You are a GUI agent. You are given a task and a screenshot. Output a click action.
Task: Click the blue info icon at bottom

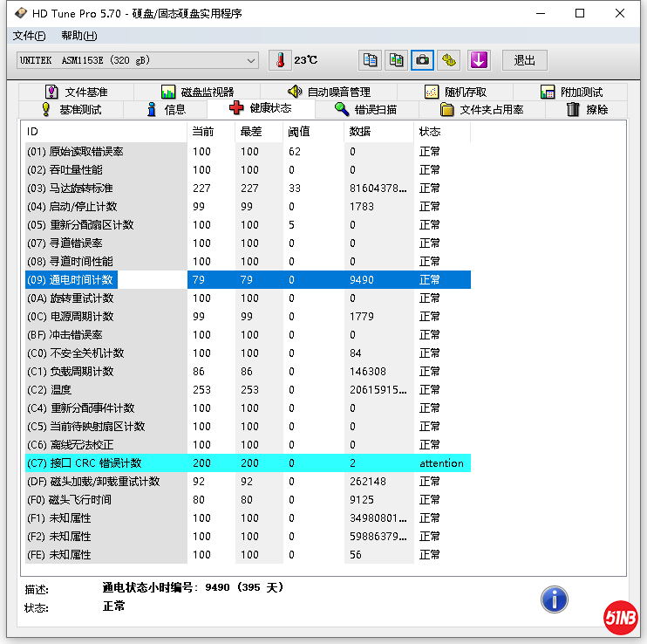click(x=555, y=599)
